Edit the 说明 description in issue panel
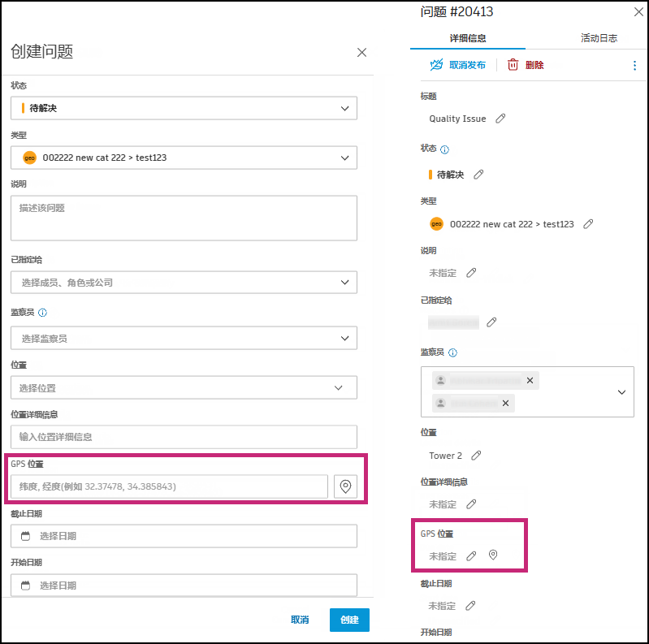 coord(471,273)
